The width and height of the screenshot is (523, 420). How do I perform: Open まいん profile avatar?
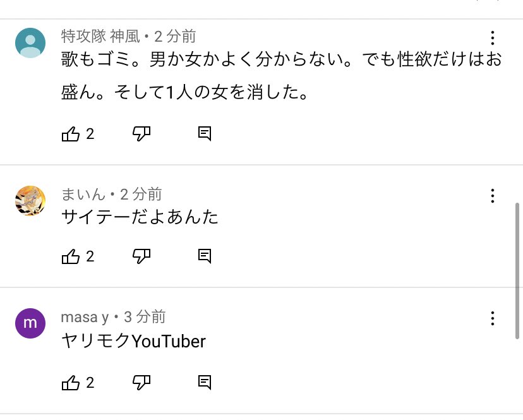(x=30, y=201)
